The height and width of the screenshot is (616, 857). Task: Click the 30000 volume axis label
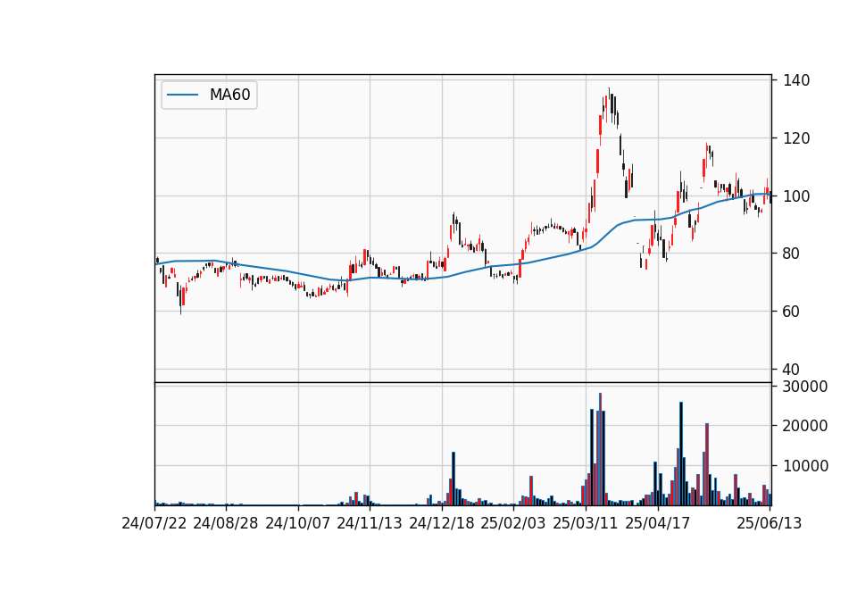coord(805,387)
